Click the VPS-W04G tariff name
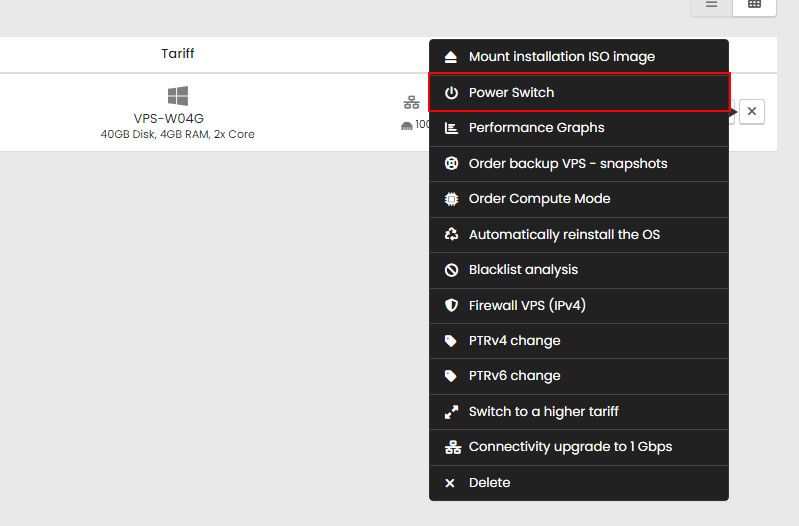Viewport: 799px width, 526px height. [x=169, y=119]
